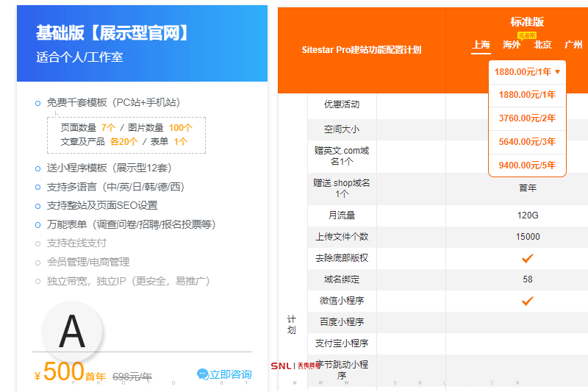Image resolution: width=588 pixels, height=392 pixels.
Task: Click the 去除底部版权 row label
Action: 342,258
